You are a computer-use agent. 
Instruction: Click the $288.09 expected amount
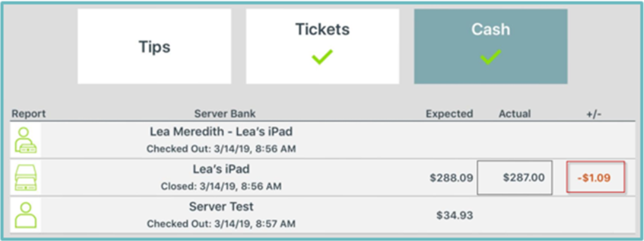(451, 178)
